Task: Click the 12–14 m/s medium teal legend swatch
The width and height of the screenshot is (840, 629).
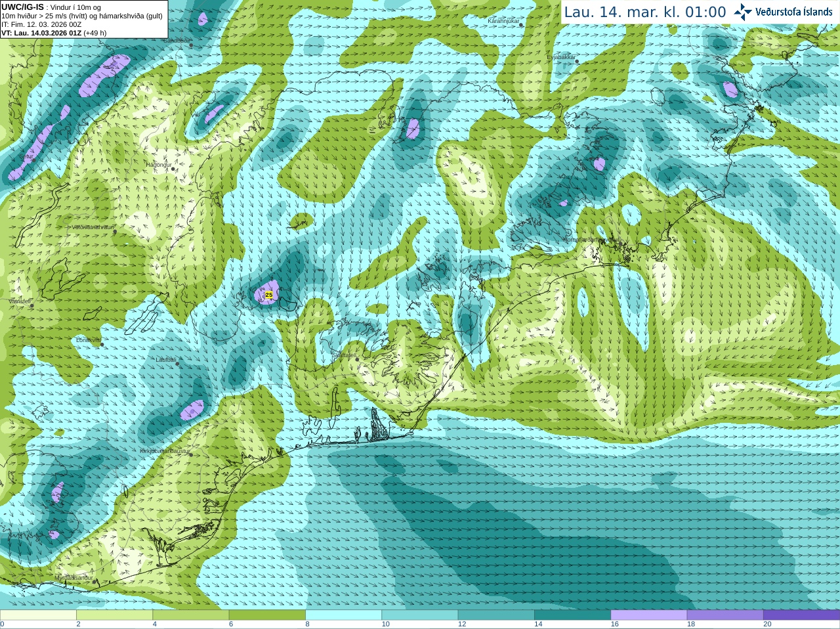Action: coord(496,615)
